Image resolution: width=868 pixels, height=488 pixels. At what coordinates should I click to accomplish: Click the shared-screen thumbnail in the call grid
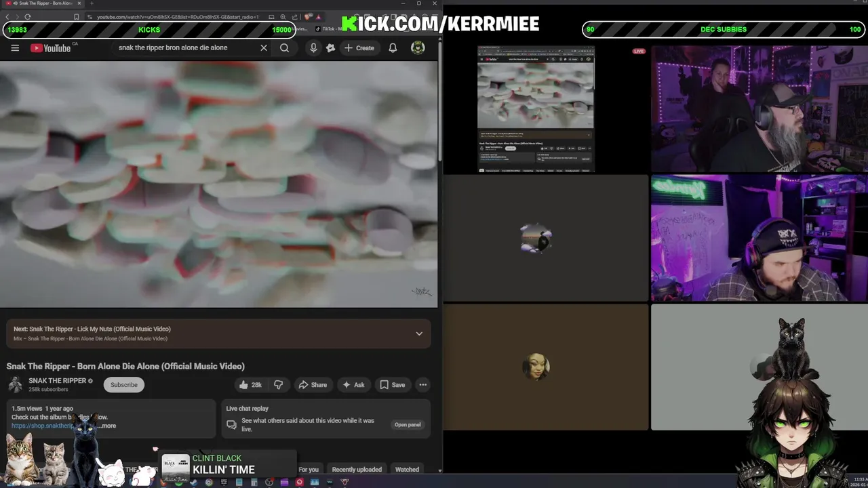[x=536, y=108]
